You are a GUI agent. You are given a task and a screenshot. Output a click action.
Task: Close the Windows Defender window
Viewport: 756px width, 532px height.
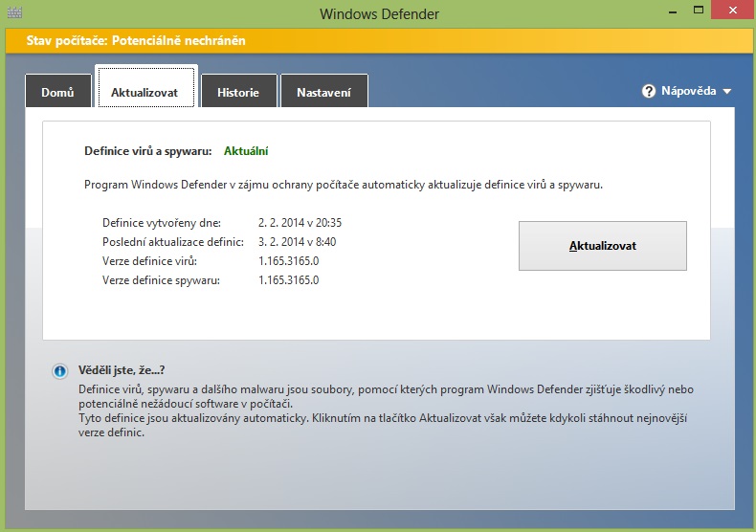coord(733,11)
